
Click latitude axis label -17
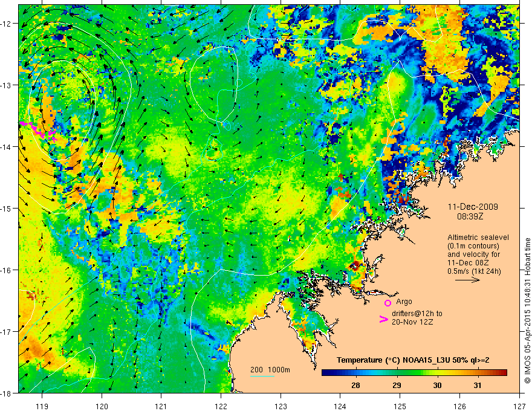6,332
